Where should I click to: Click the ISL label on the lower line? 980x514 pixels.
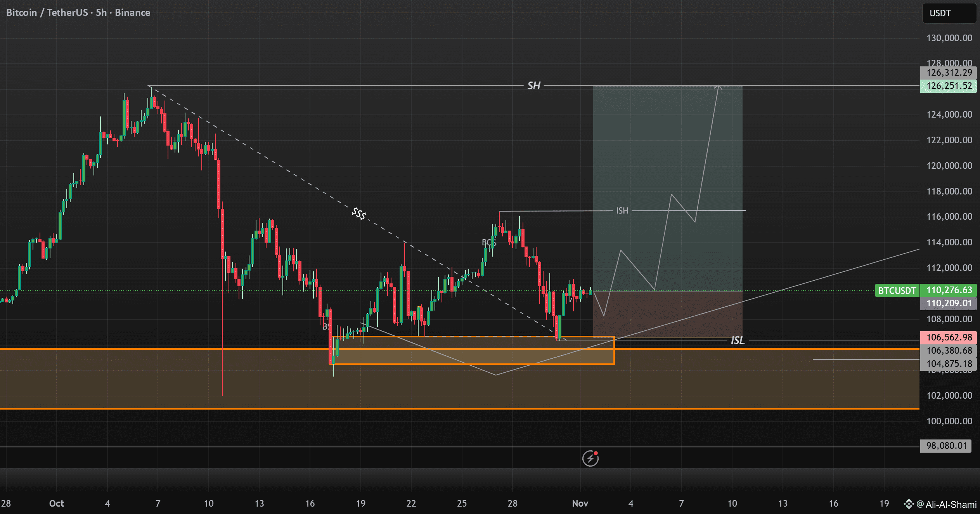coord(738,340)
